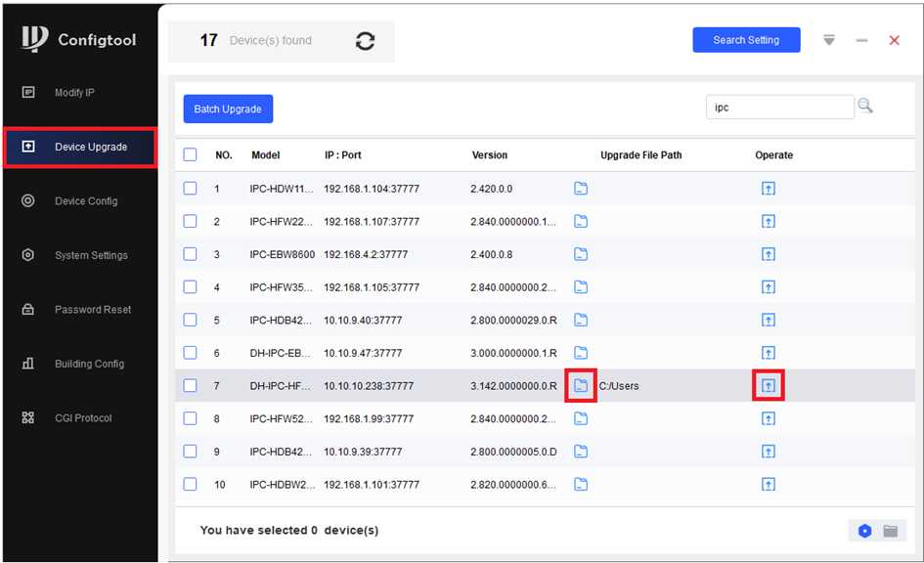Click the search field containing 'ipc'

click(x=779, y=108)
